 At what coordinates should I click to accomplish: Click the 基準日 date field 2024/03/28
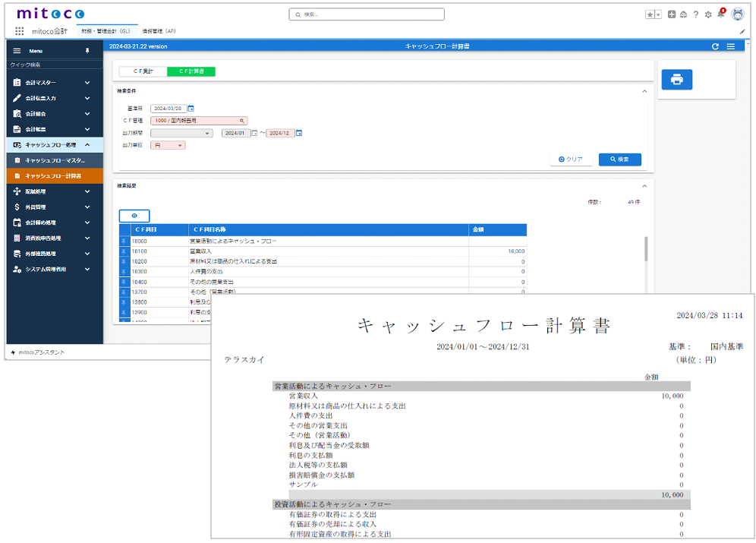coord(169,109)
